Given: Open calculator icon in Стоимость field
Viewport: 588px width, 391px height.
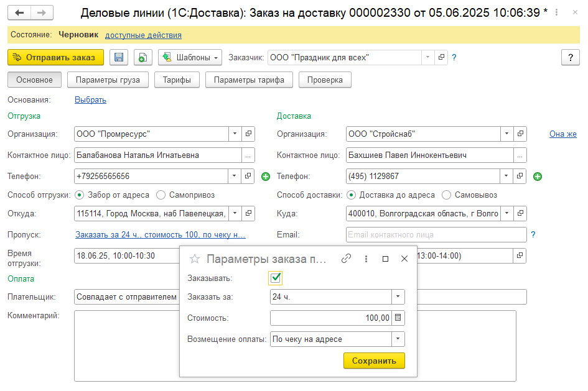Looking at the screenshot, I should (398, 318).
